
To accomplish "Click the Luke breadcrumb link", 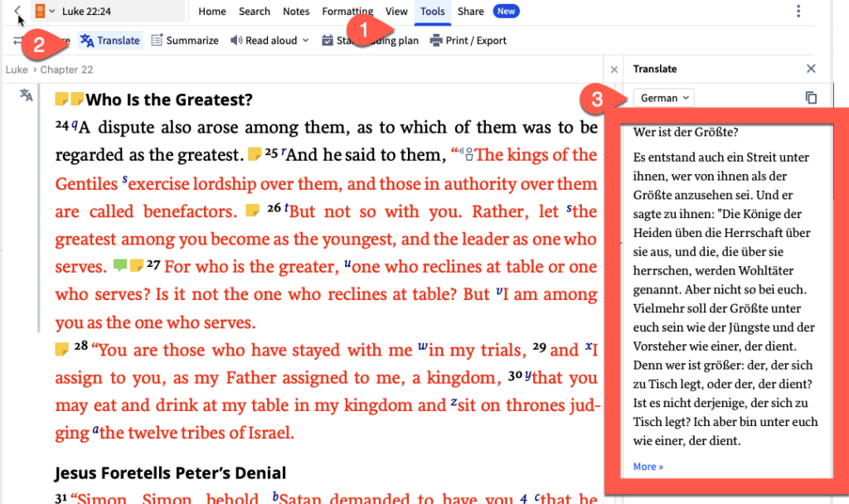I will tap(17, 70).
